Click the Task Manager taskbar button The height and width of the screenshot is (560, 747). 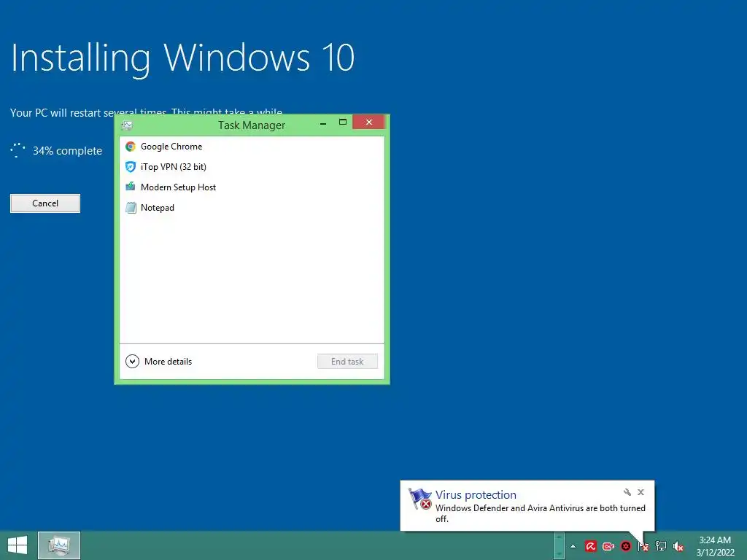point(59,545)
